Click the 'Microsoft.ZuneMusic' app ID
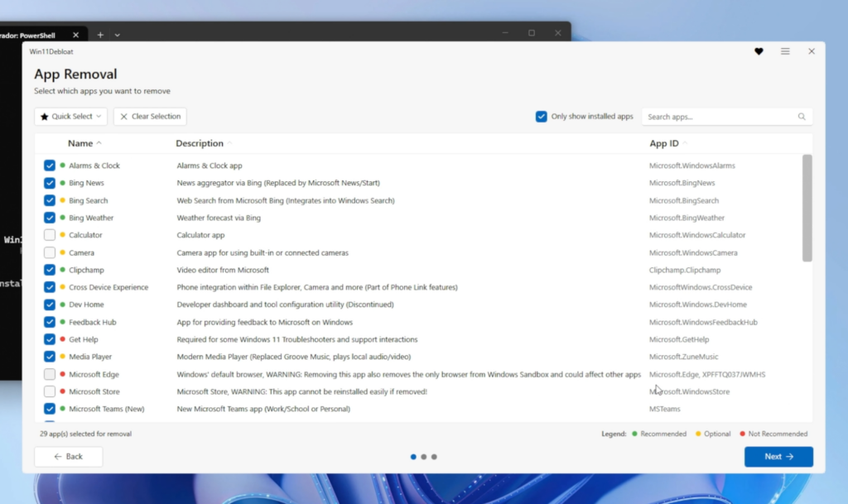 (x=683, y=357)
